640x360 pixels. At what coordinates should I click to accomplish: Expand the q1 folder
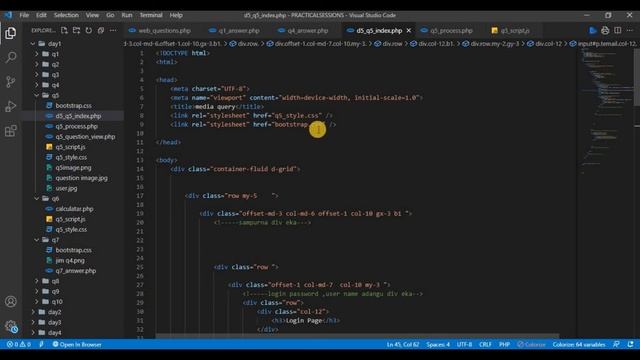37,54
